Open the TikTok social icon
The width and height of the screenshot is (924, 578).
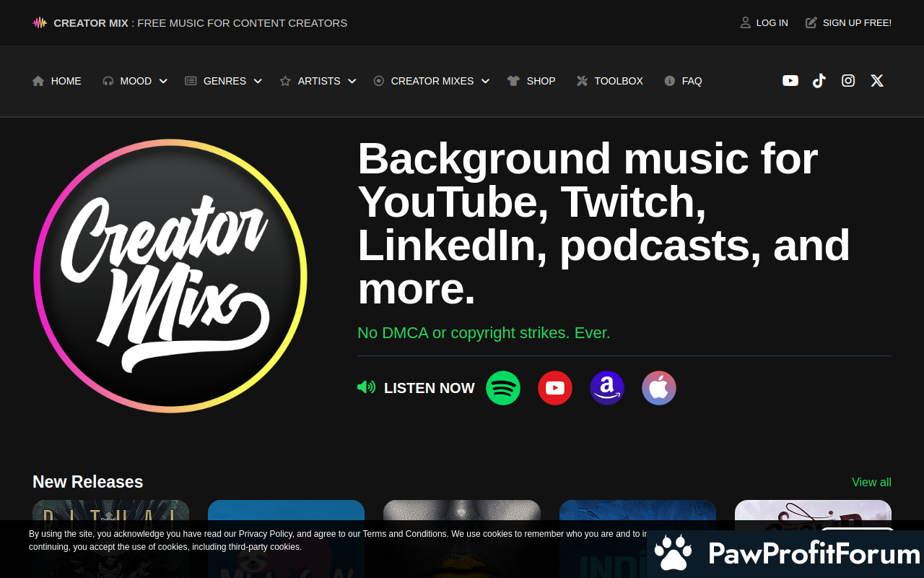coord(819,81)
